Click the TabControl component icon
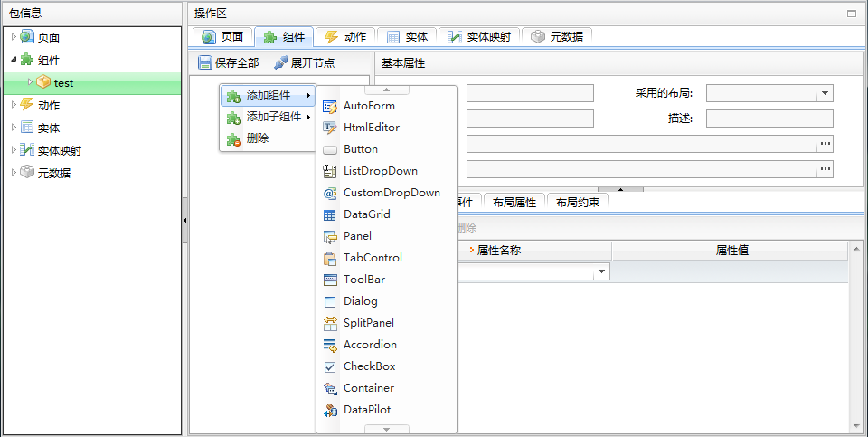Viewport: 868px width, 437px height. [x=330, y=258]
